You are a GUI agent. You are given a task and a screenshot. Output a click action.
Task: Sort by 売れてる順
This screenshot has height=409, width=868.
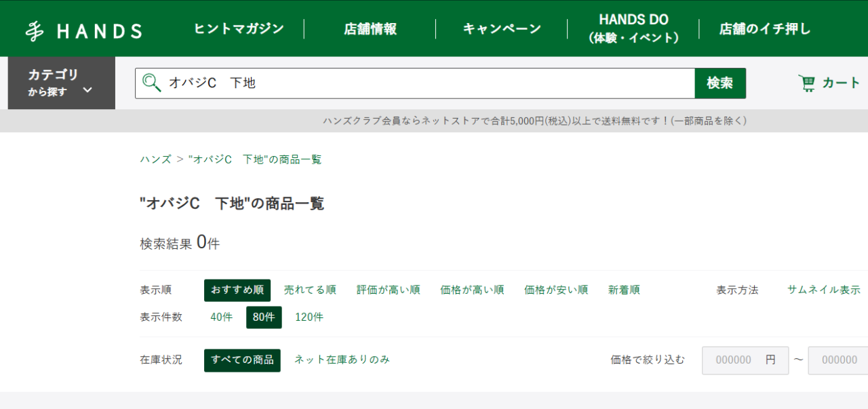(x=310, y=290)
